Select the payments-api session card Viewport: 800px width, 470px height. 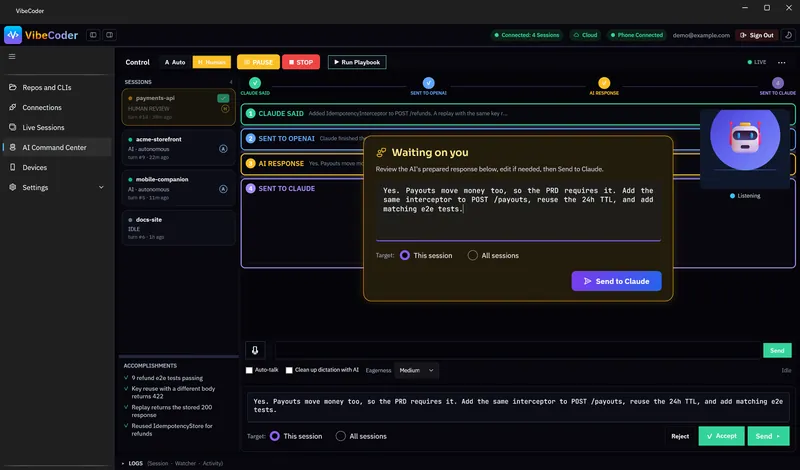click(179, 107)
